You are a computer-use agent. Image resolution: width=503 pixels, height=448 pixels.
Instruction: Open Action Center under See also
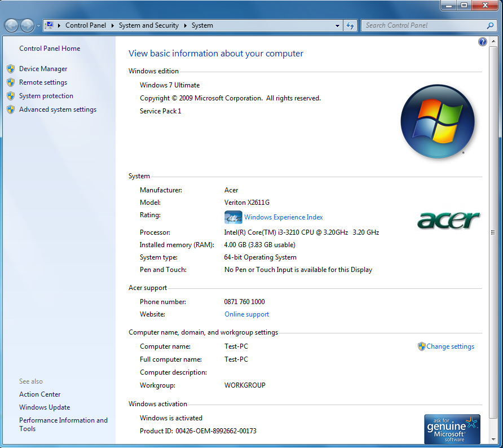pyautogui.click(x=40, y=394)
